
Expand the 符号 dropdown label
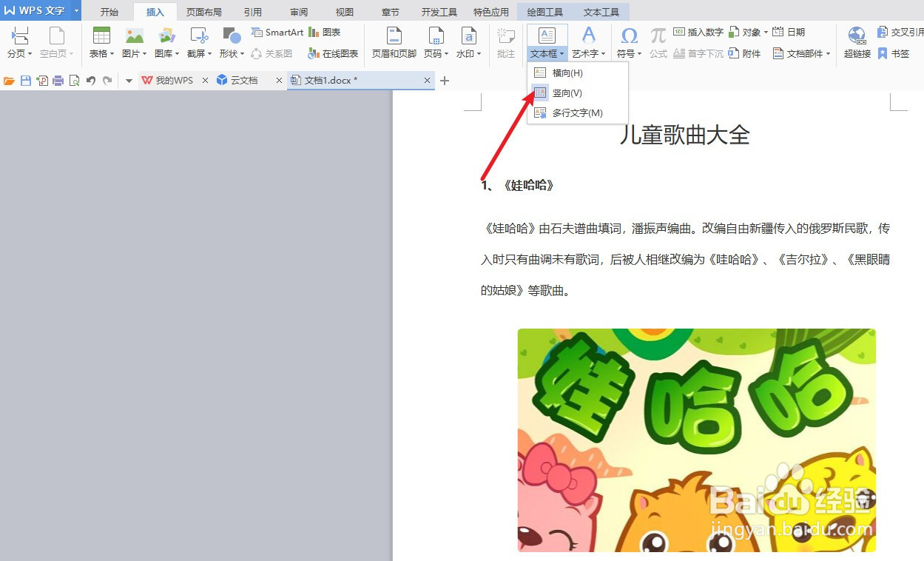pos(630,54)
